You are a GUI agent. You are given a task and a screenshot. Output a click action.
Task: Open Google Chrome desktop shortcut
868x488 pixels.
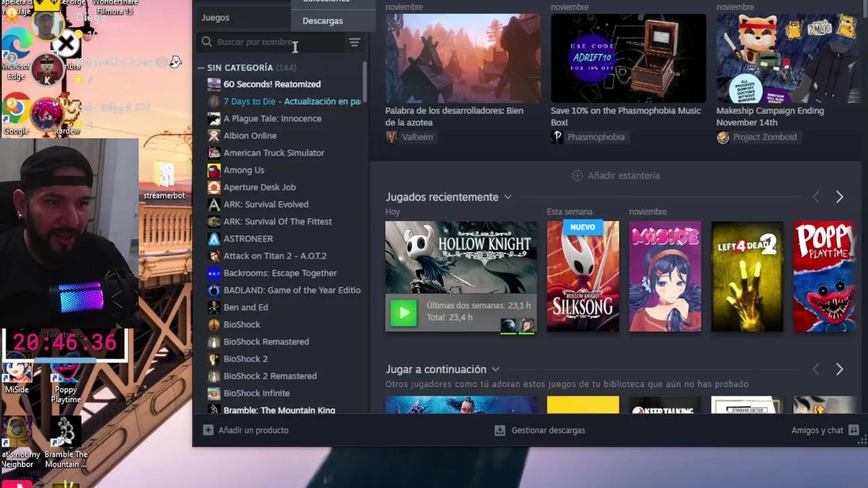click(16, 115)
